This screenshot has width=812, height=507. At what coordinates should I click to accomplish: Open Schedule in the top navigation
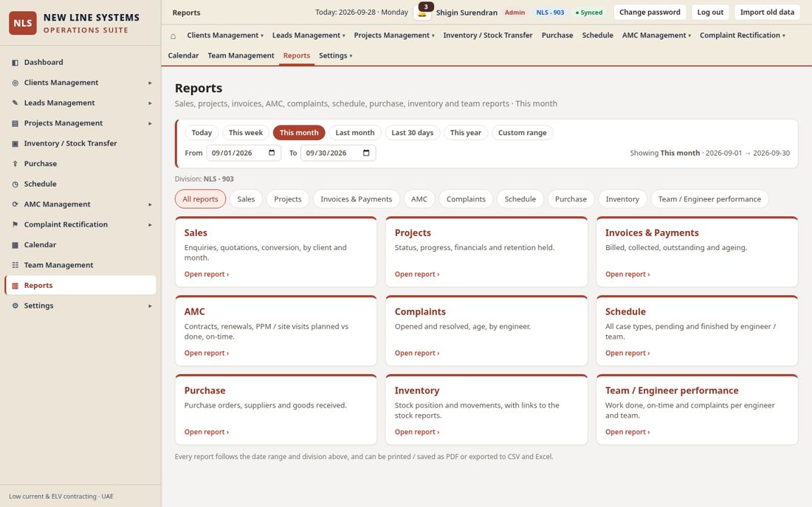click(x=598, y=35)
